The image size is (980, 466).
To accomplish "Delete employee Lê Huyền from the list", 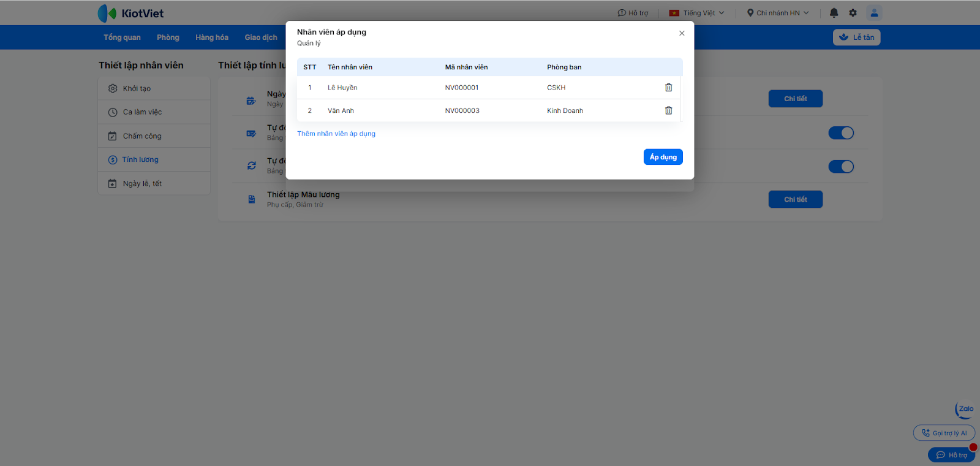I will 668,88.
